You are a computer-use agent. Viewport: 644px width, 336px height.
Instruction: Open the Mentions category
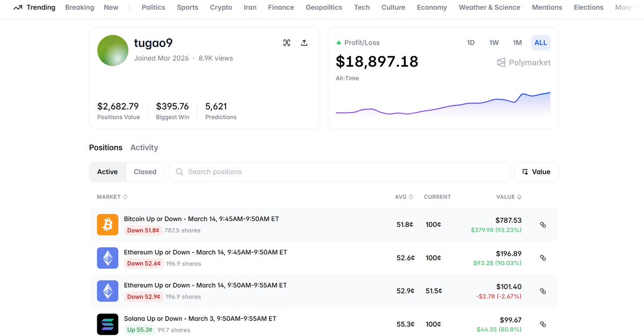pos(547,8)
